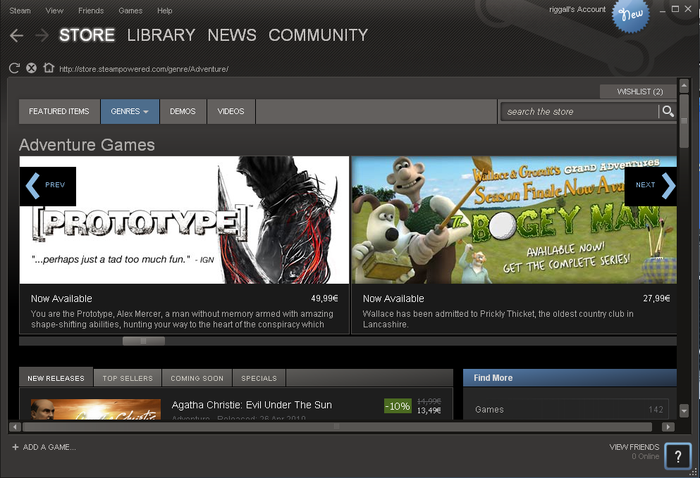Click the store URL address text

144,69
